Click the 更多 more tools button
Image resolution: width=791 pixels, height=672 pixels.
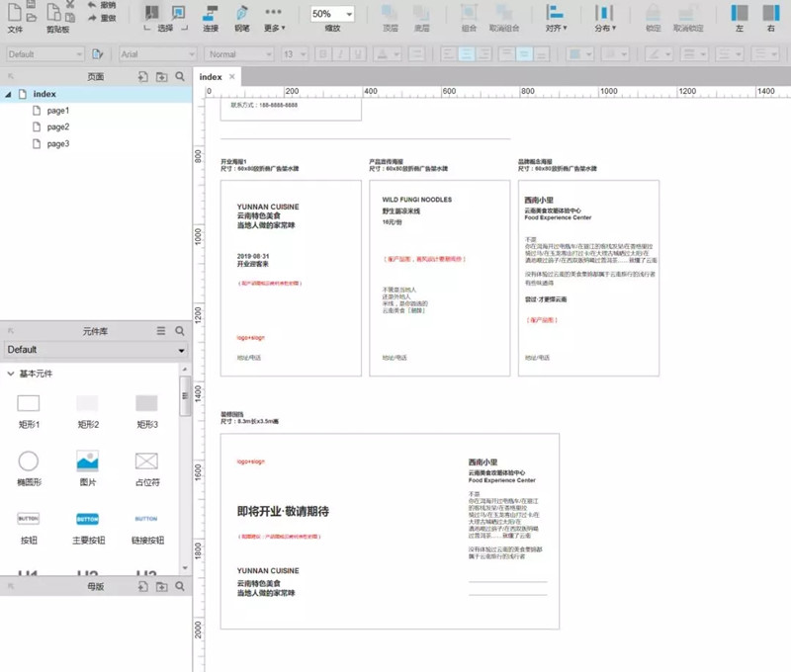click(274, 17)
